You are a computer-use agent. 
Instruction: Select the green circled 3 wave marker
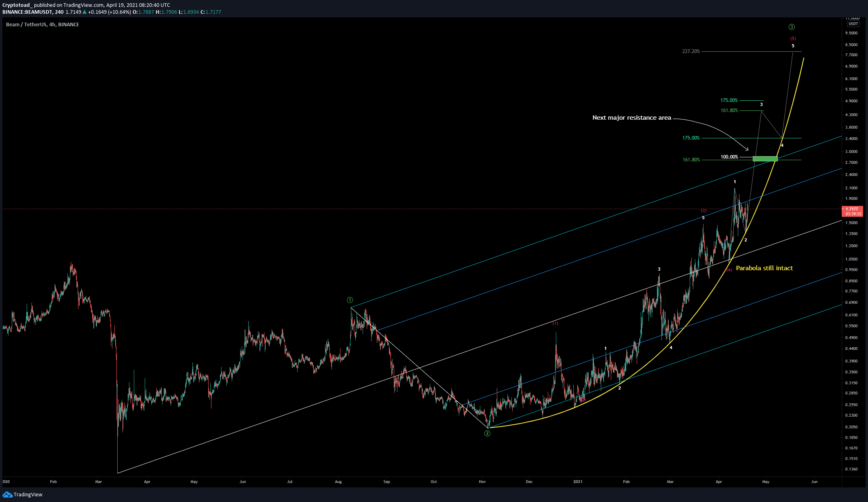(x=792, y=27)
